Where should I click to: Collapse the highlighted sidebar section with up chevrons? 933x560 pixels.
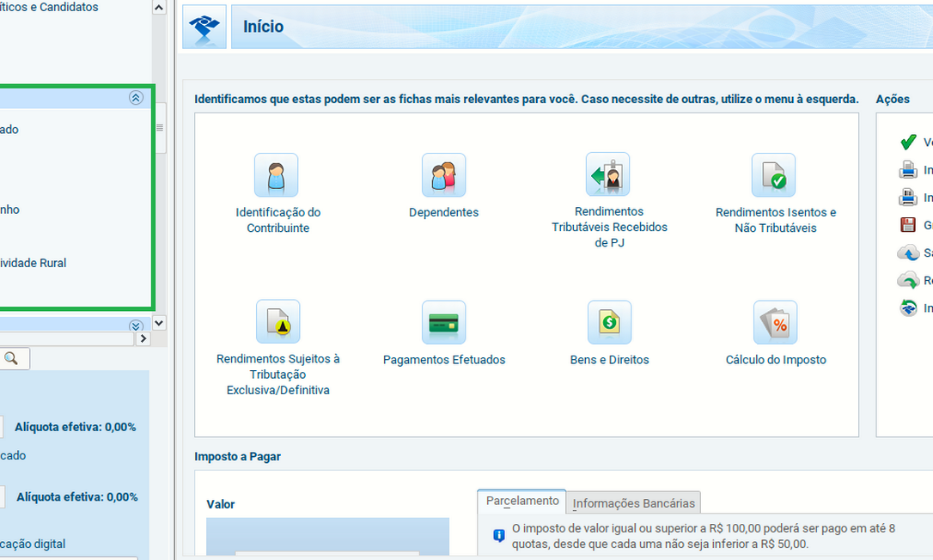[x=136, y=98]
